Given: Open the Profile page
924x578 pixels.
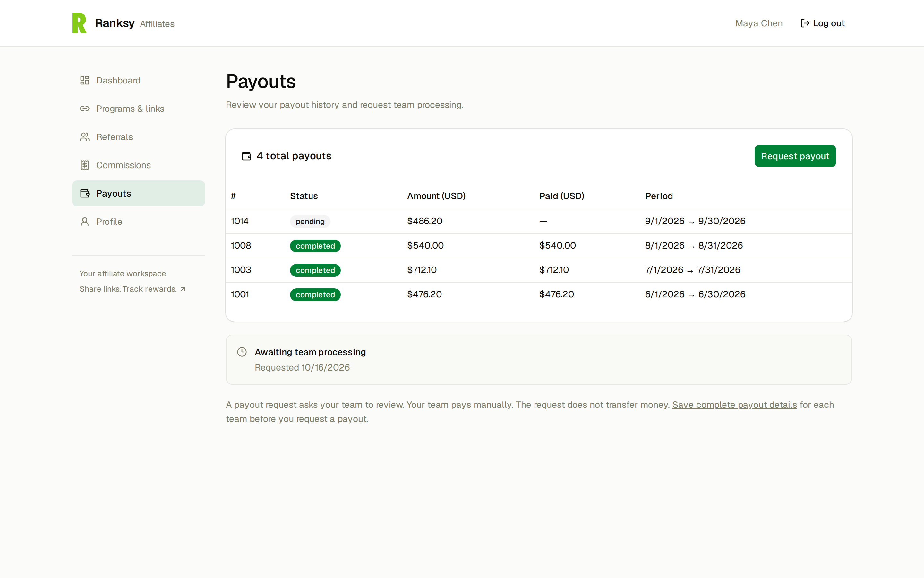Looking at the screenshot, I should 139,222.
